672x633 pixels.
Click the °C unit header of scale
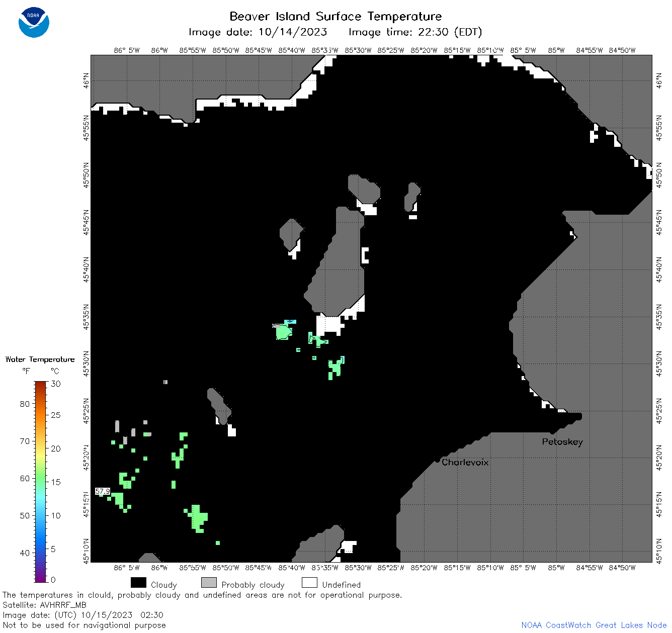[55, 371]
